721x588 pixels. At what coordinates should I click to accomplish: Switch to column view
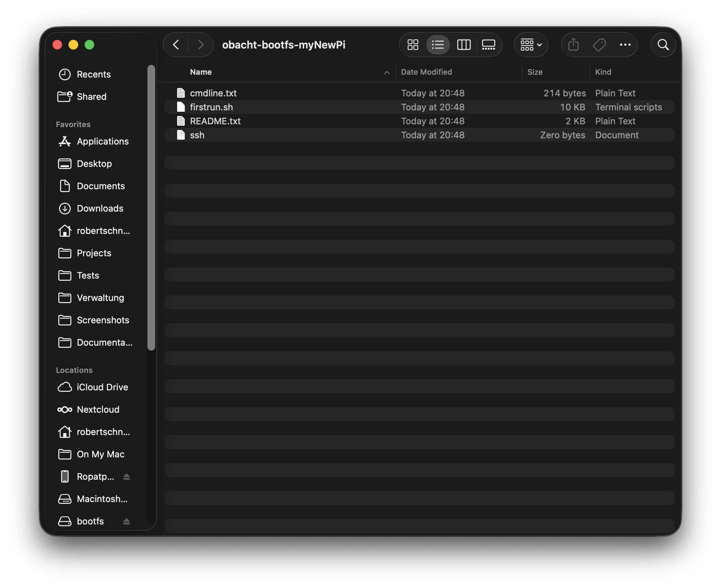pyautogui.click(x=464, y=45)
